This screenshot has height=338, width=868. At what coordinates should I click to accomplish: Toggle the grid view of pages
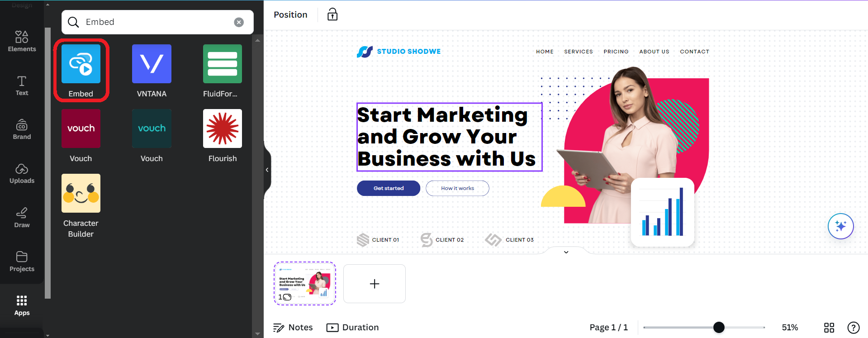[x=829, y=327]
